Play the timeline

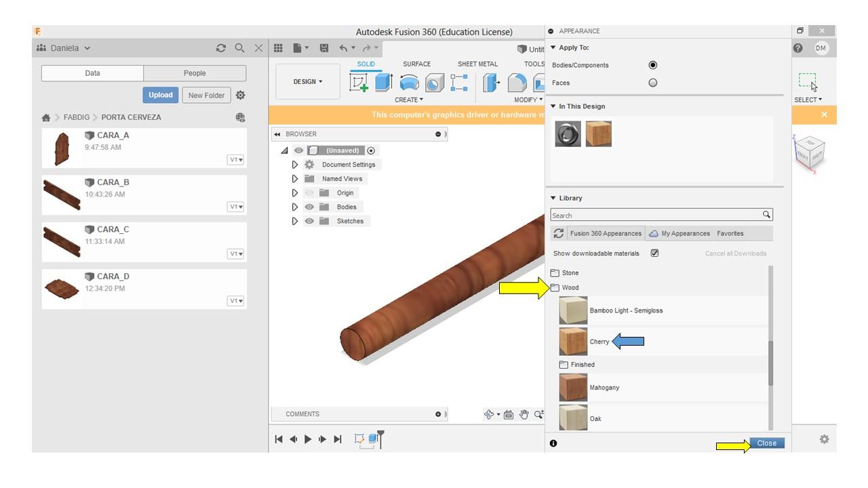click(x=308, y=439)
